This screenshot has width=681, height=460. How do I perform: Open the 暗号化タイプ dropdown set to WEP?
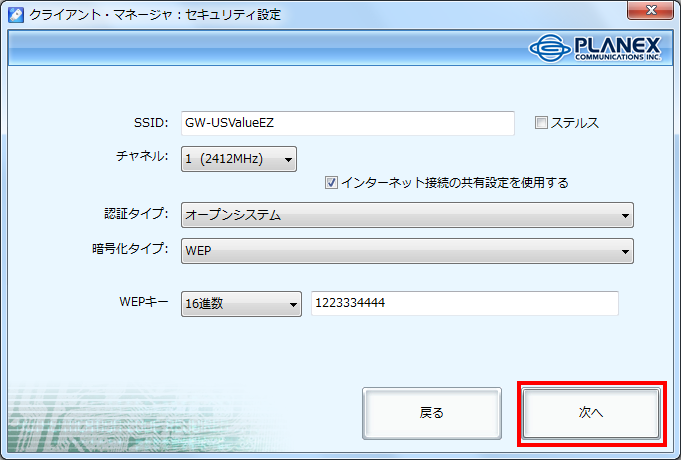point(407,251)
